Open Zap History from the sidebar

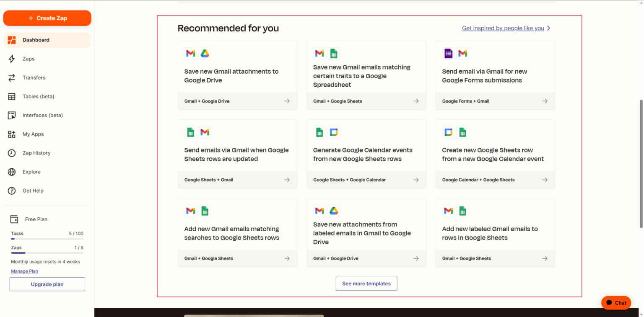(x=13, y=153)
